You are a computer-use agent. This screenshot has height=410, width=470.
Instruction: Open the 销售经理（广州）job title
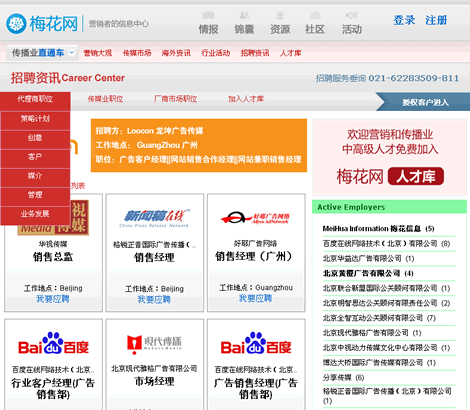click(255, 256)
